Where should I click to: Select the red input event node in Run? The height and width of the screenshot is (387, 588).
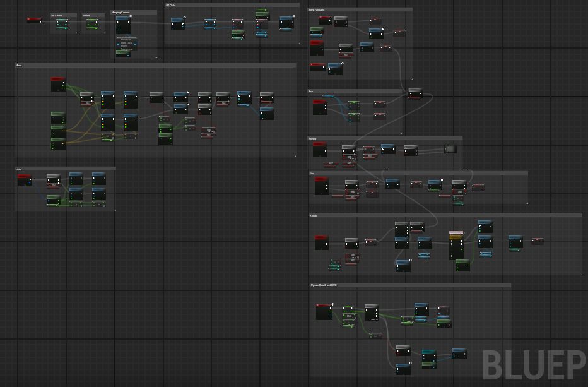(320, 107)
